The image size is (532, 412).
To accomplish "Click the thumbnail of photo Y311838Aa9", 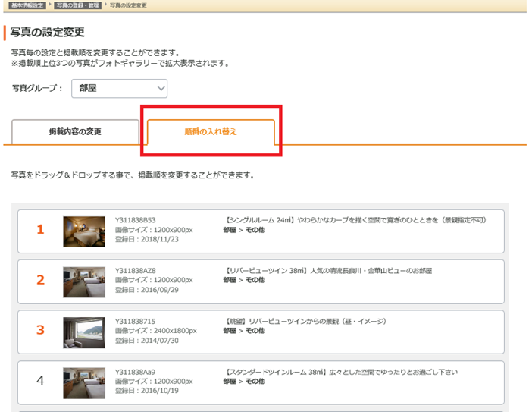I will tap(84, 382).
